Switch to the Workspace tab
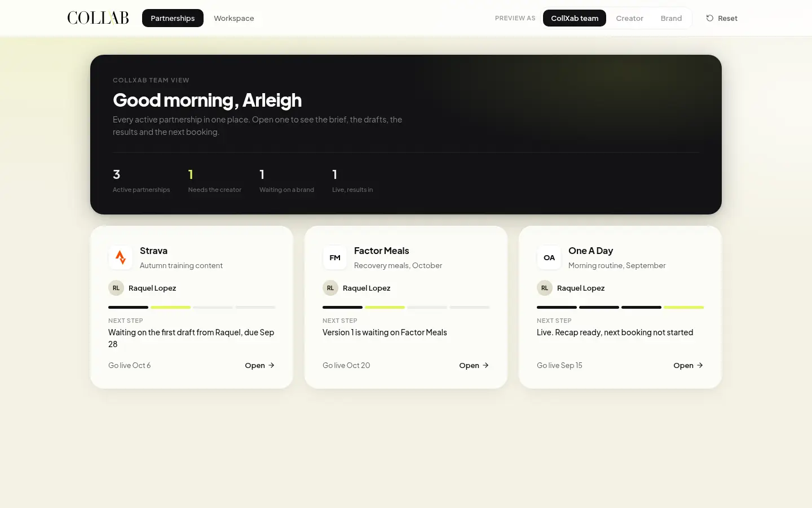 click(234, 18)
